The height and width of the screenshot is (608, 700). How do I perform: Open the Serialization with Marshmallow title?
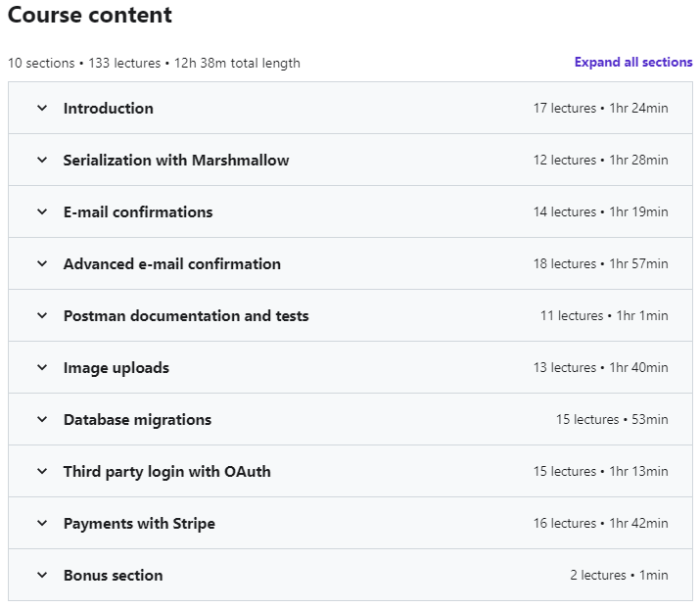(176, 161)
